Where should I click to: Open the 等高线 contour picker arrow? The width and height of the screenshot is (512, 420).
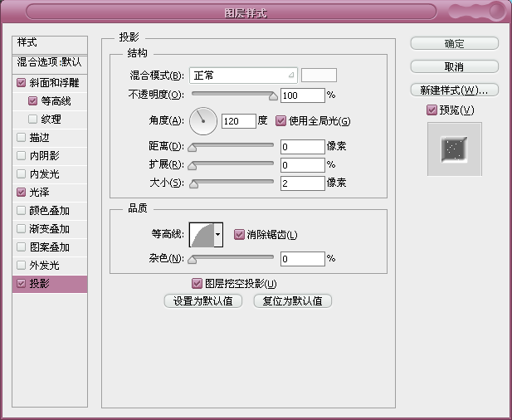(x=217, y=235)
